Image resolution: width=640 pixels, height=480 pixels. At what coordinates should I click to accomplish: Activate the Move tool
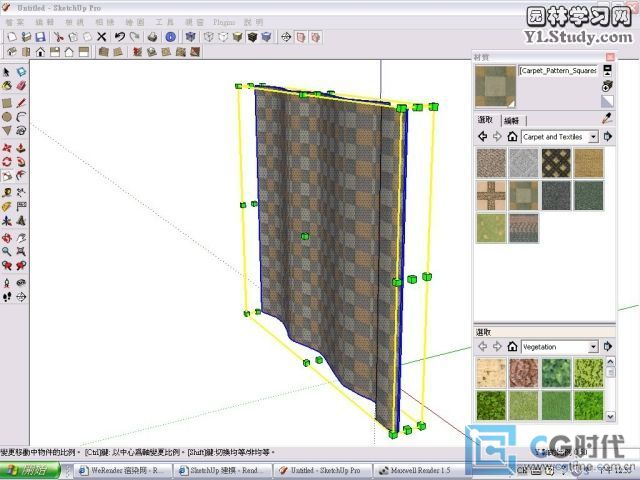click(7, 148)
